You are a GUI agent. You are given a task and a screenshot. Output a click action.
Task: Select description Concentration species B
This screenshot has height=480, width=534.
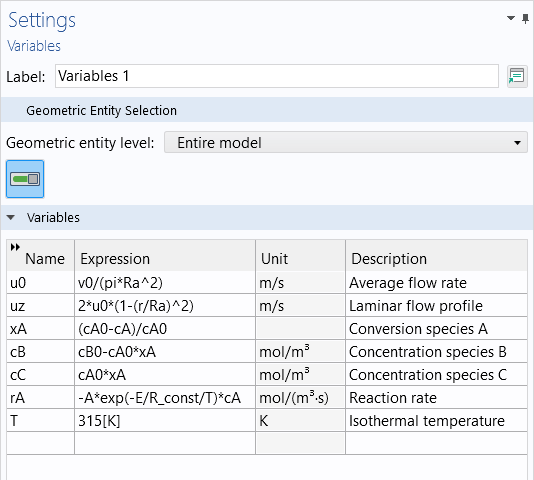coord(436,352)
